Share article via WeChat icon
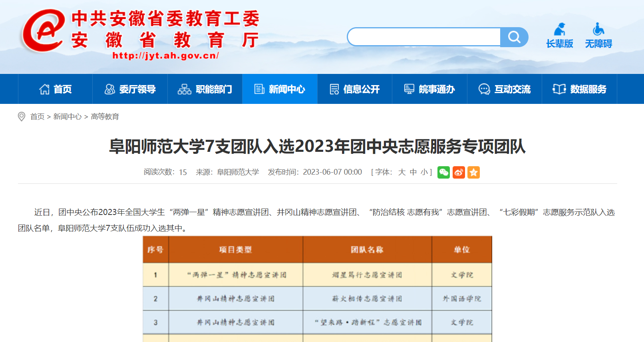 pyautogui.click(x=443, y=172)
